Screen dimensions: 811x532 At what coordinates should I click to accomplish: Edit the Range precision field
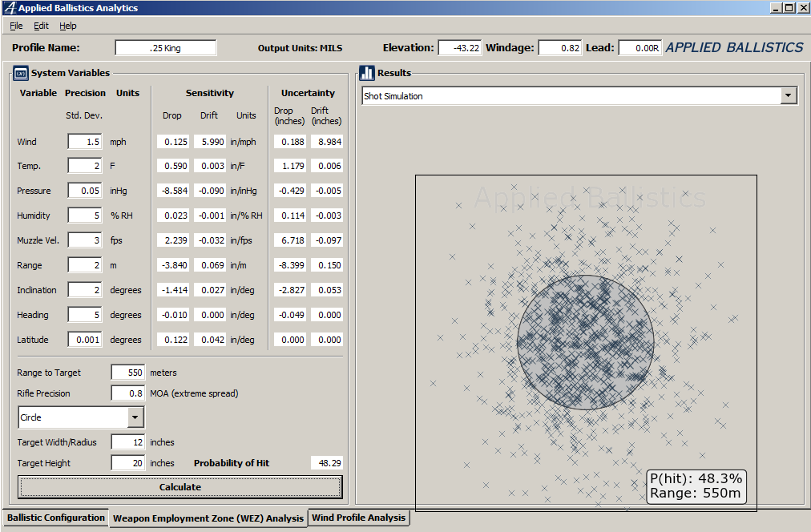point(85,265)
